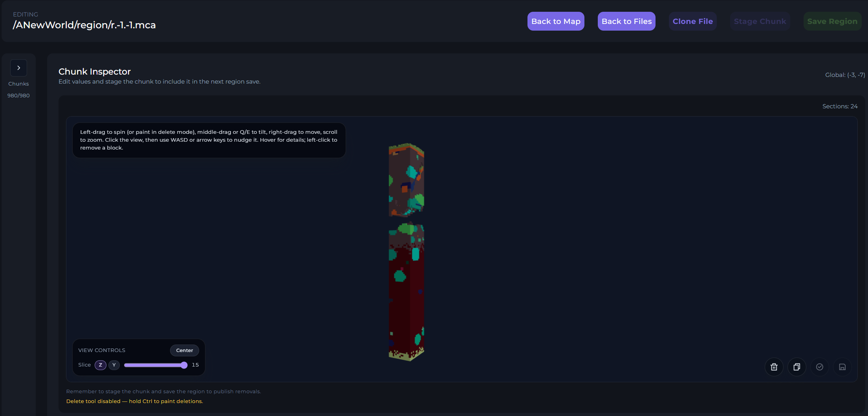The height and width of the screenshot is (416, 868).
Task: Go back to the map view
Action: [x=555, y=21]
